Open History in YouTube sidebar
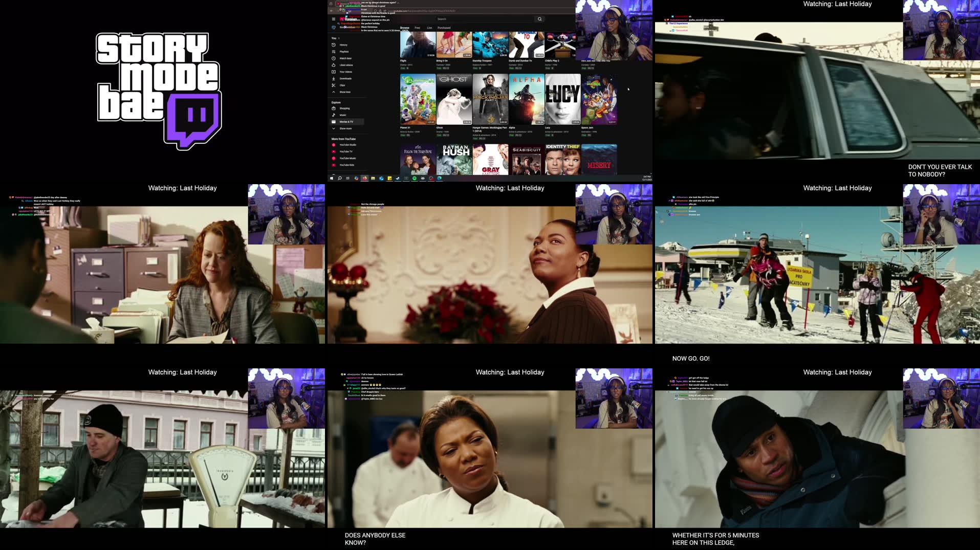980x550 pixels. 343,45
